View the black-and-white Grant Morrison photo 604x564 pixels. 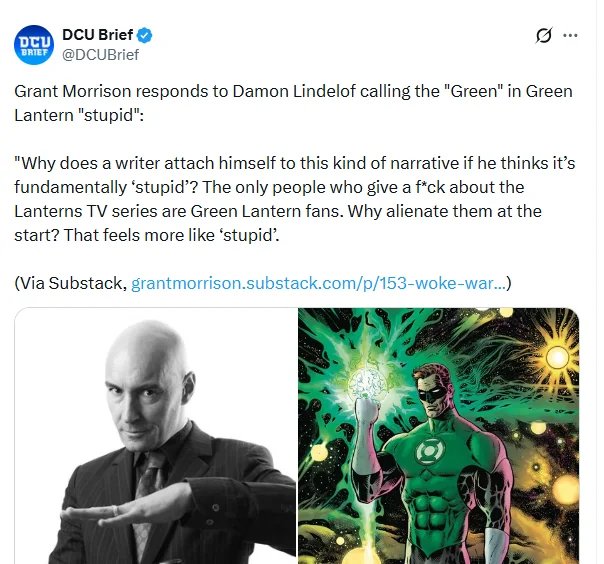156,436
